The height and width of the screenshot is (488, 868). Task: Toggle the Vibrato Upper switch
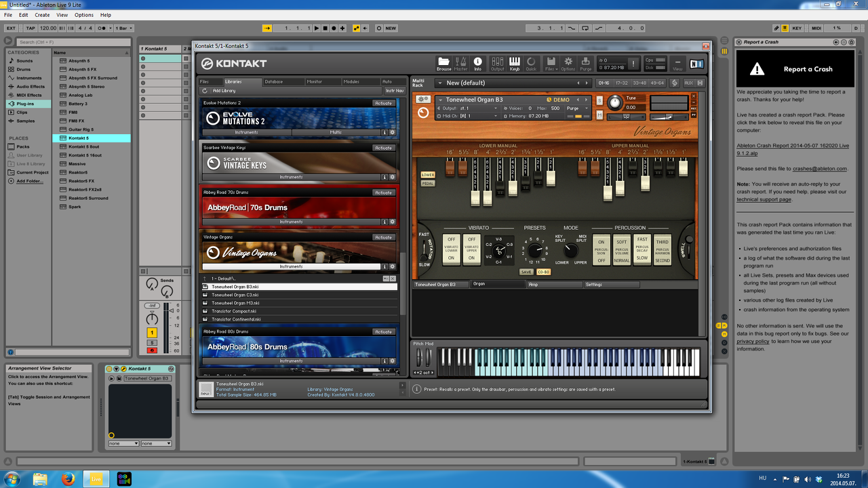pyautogui.click(x=471, y=248)
